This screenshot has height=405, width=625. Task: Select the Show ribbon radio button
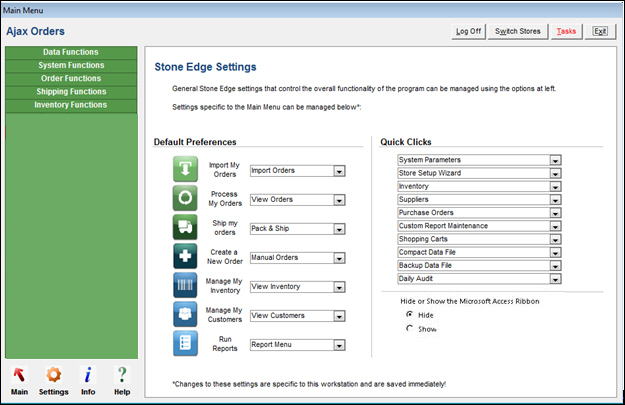click(x=409, y=328)
